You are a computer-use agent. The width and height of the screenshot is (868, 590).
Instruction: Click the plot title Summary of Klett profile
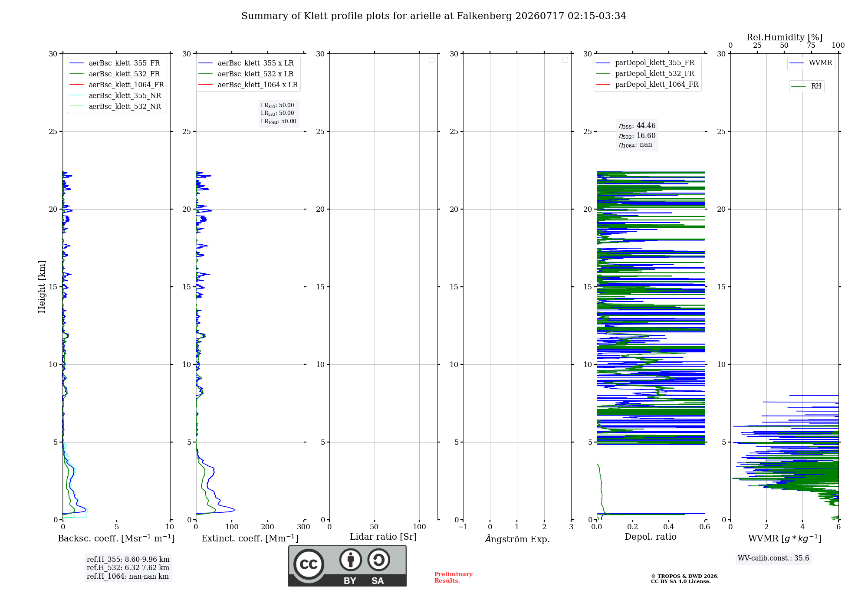pyautogui.click(x=434, y=16)
